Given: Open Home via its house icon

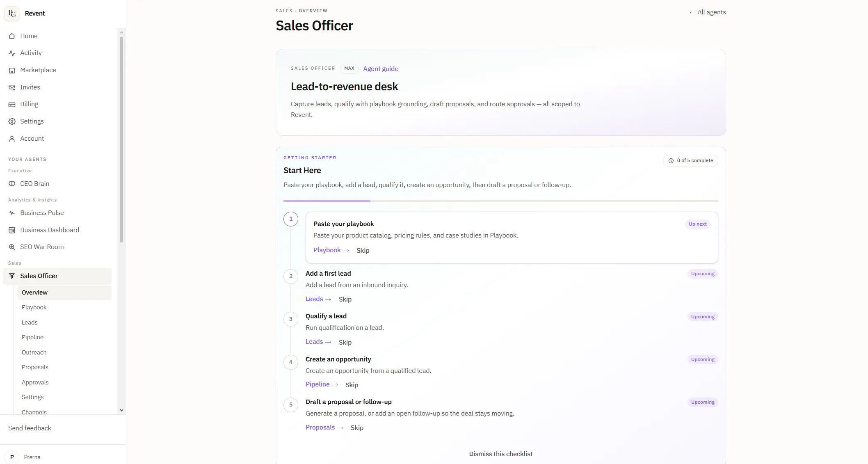Looking at the screenshot, I should (x=12, y=36).
